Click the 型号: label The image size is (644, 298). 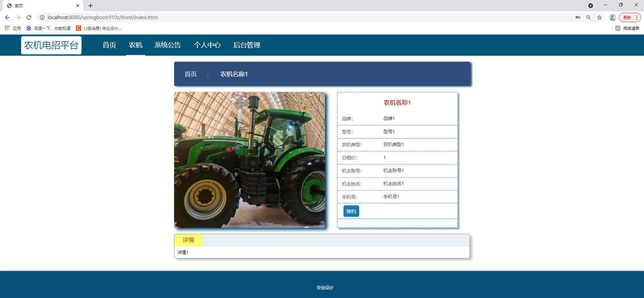point(347,132)
